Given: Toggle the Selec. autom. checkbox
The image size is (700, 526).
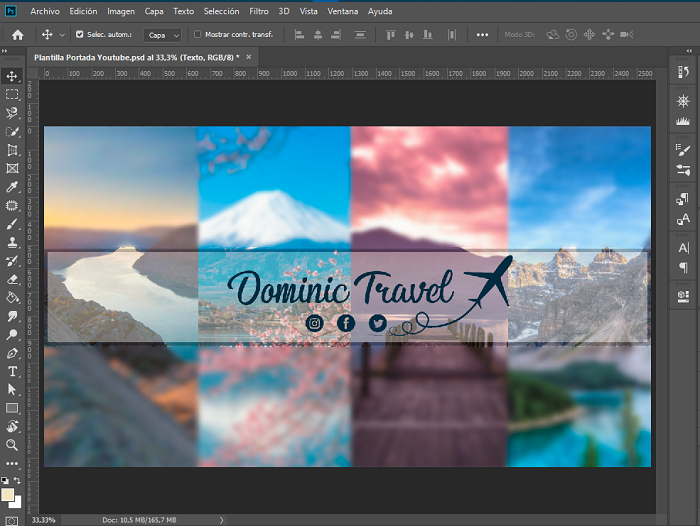Looking at the screenshot, I should (79, 34).
